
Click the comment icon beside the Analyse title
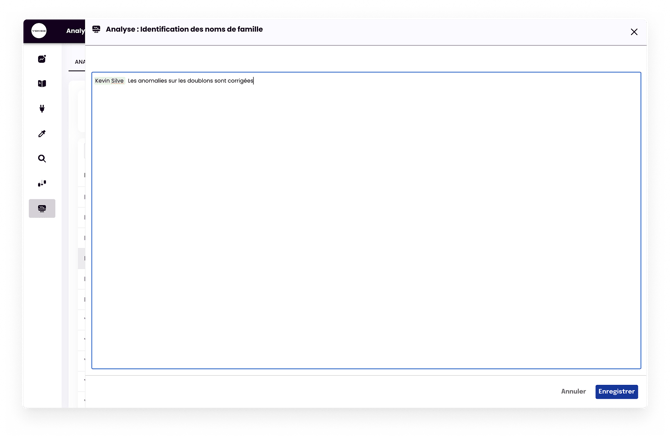[x=97, y=29]
